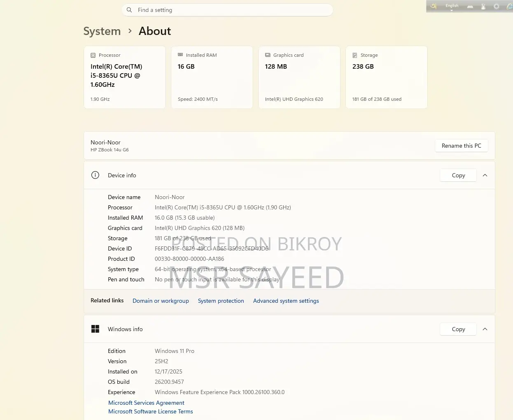Click the Rename this PC button
513x420 pixels.
462,146
